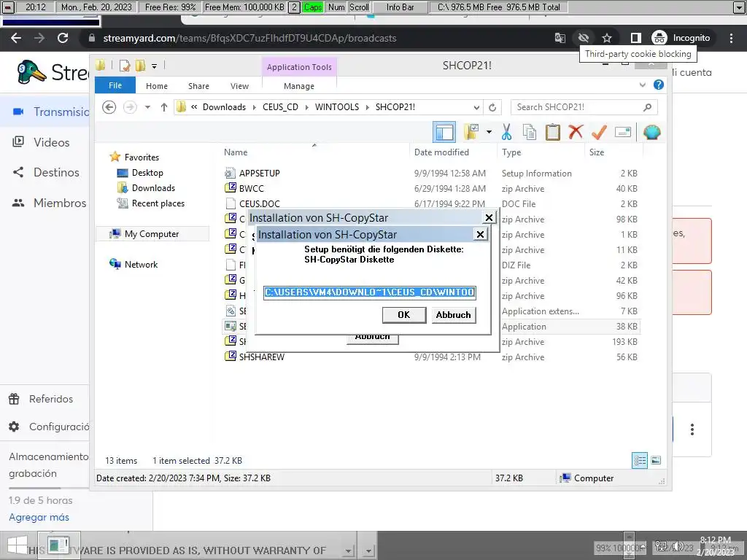Viewport: 747px width, 560px height.
Task: Sort by the Date modified column header
Action: coord(441,152)
